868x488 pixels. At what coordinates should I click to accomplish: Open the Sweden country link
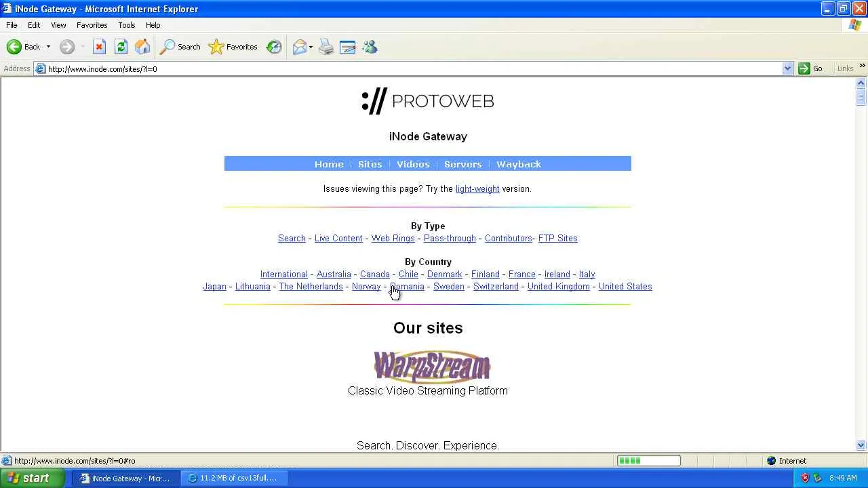448,287
